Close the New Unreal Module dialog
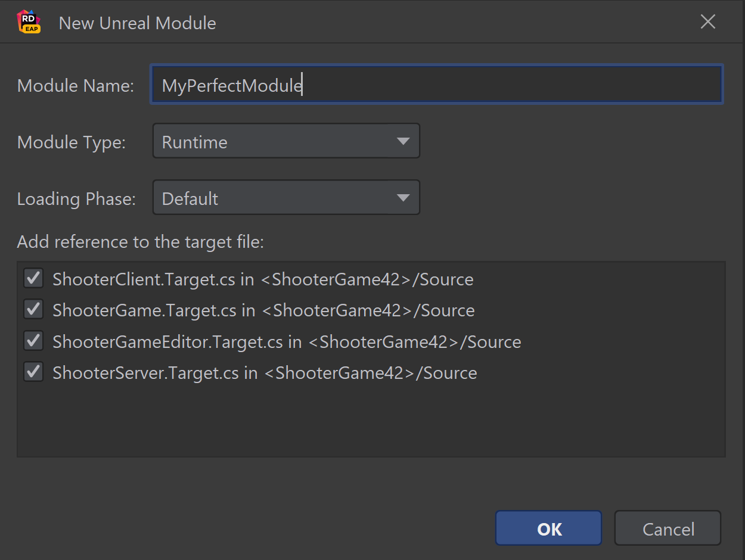This screenshot has height=560, width=745. tap(707, 22)
